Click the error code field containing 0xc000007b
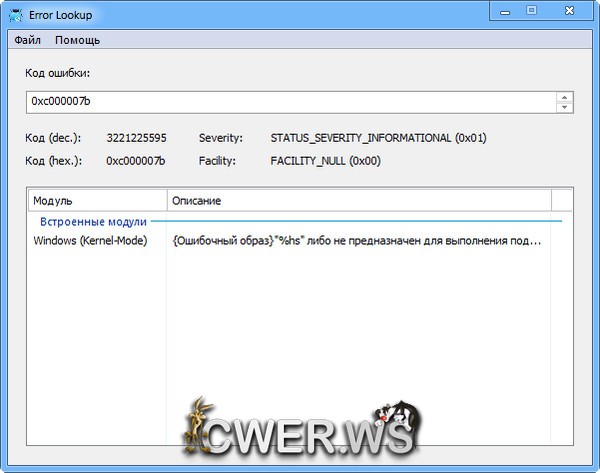Image resolution: width=600 pixels, height=473 pixels. pyautogui.click(x=290, y=102)
